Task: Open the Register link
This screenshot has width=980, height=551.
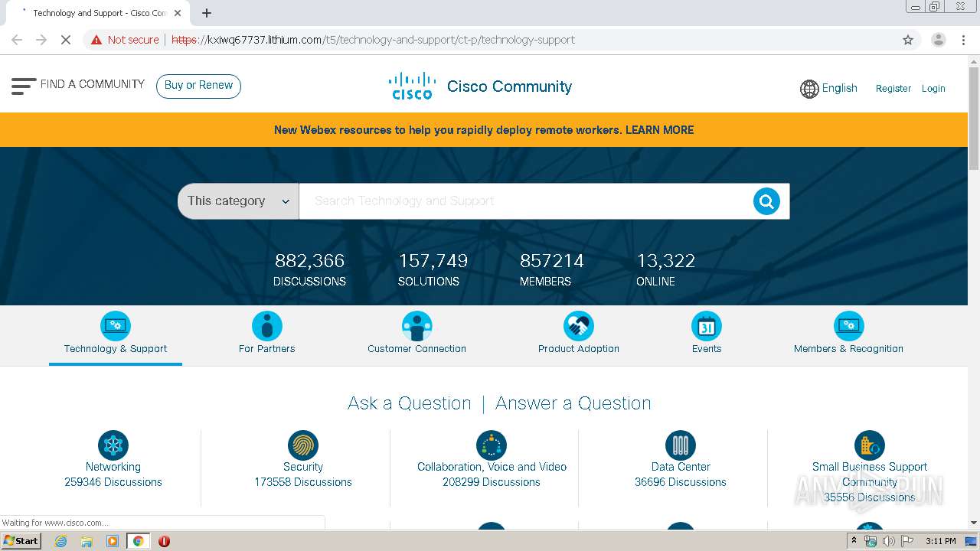Action: 893,89
